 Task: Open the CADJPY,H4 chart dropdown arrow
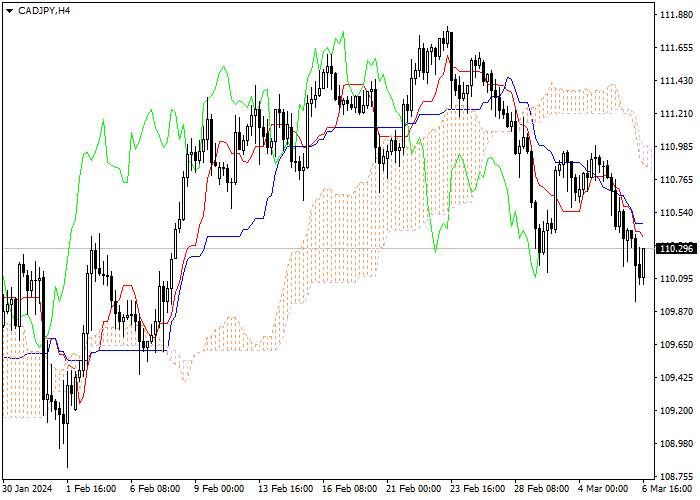[x=9, y=11]
